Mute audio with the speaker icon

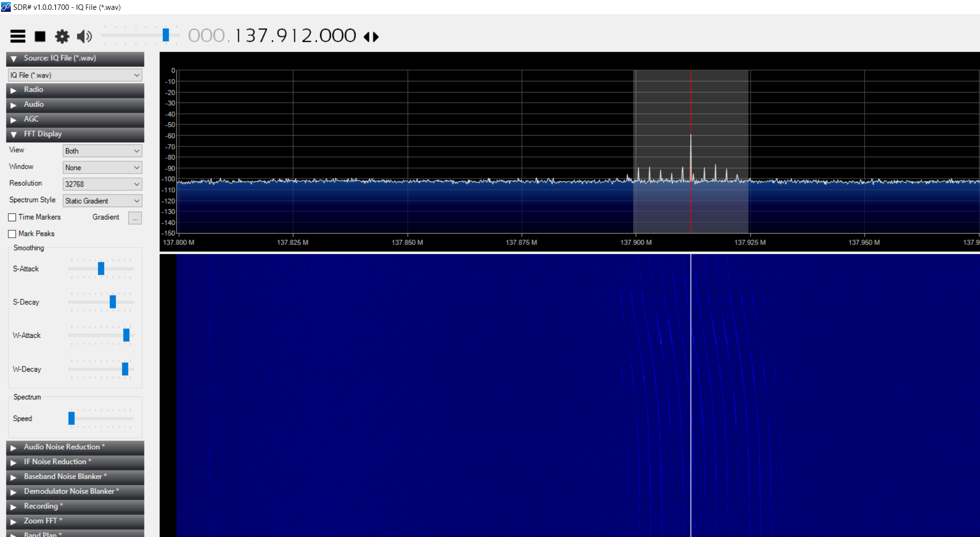tap(84, 36)
